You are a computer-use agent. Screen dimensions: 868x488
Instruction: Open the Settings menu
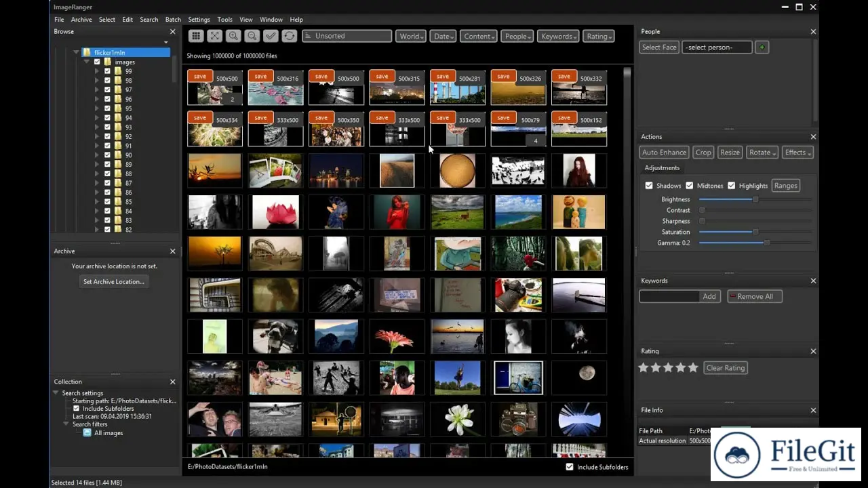coord(199,20)
